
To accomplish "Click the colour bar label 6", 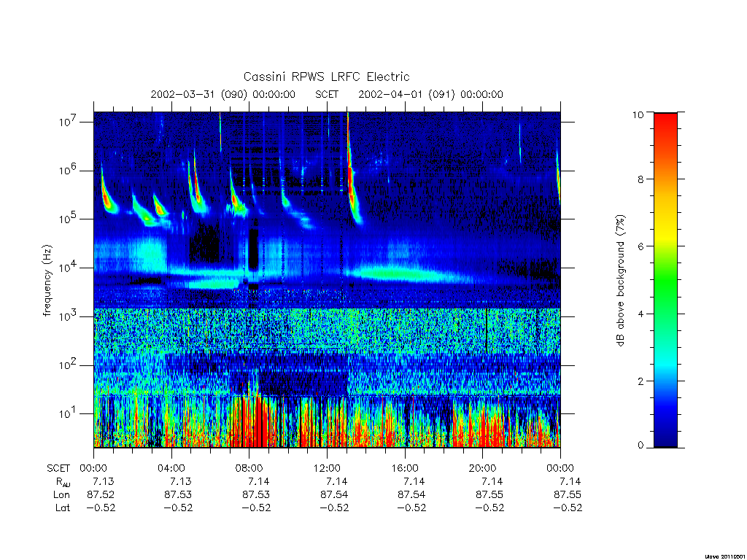I will point(640,246).
